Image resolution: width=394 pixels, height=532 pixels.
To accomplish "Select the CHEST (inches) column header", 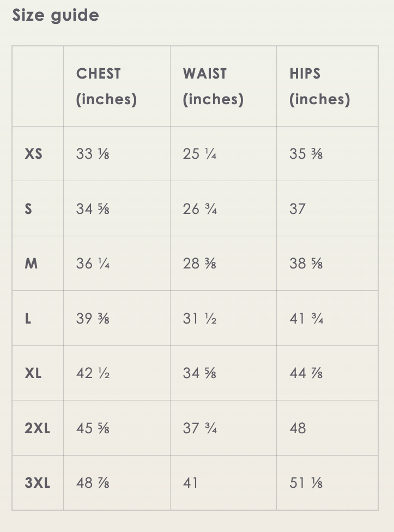I will 106,86.
